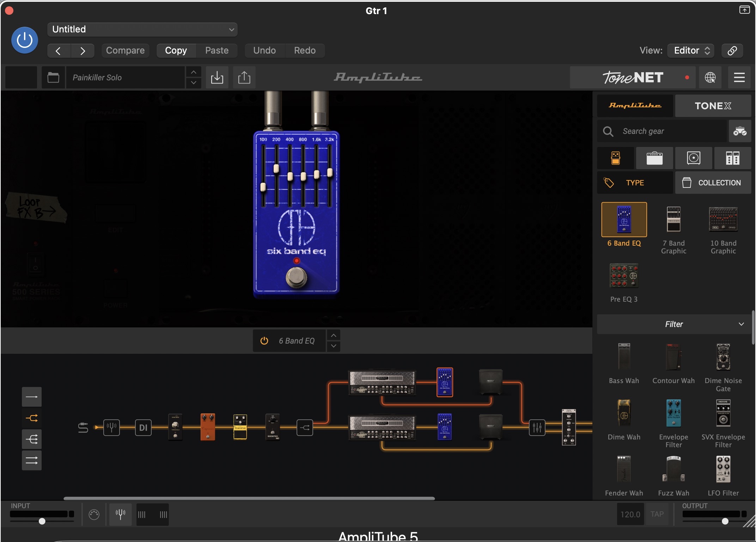
Task: Click the preset folder browser icon
Action: tap(53, 78)
